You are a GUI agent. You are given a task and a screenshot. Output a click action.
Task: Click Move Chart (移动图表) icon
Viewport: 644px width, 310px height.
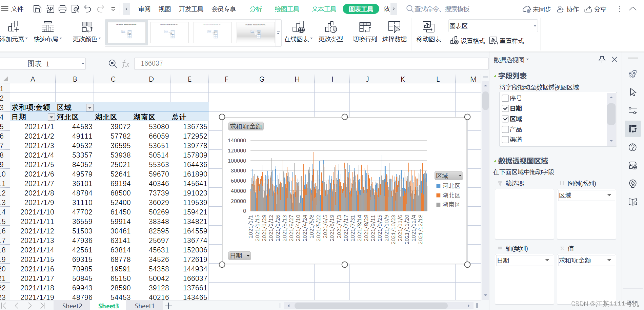[428, 32]
